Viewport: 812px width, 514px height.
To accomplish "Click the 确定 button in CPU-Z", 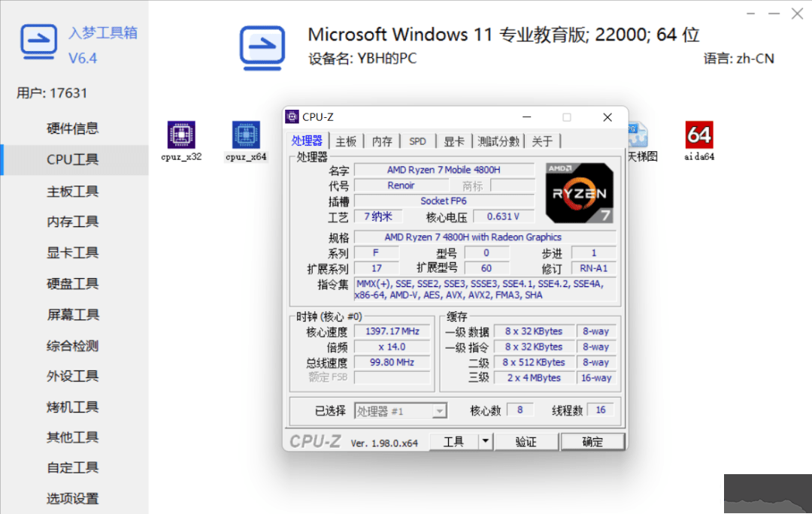I will [592, 442].
